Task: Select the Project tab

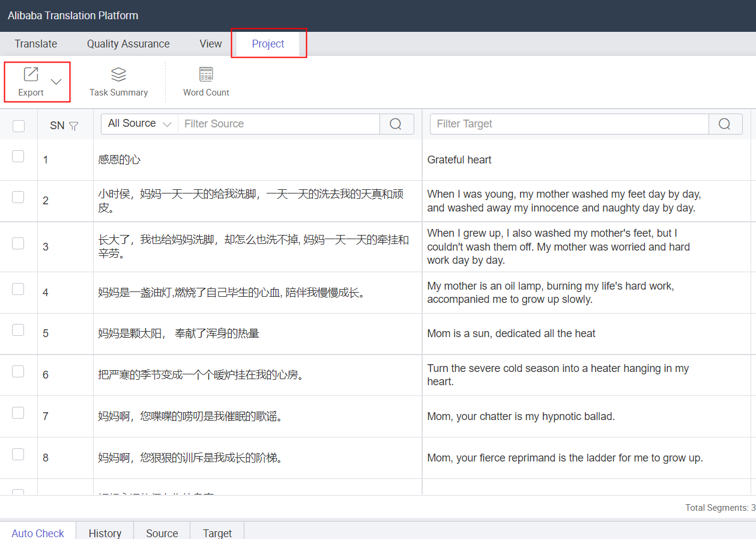Action: point(268,44)
